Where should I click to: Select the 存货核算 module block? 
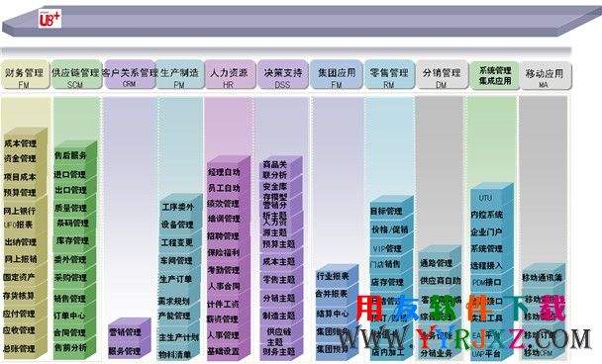tap(19, 296)
